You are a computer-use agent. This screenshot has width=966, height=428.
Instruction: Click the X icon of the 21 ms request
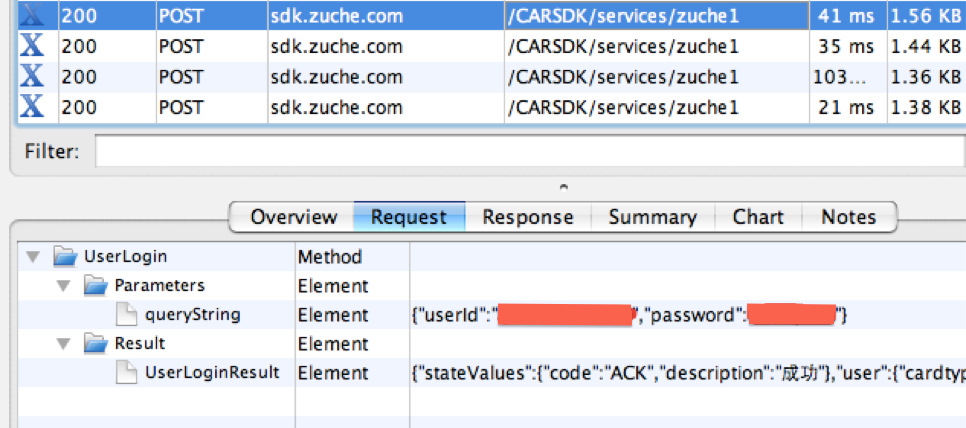point(32,107)
